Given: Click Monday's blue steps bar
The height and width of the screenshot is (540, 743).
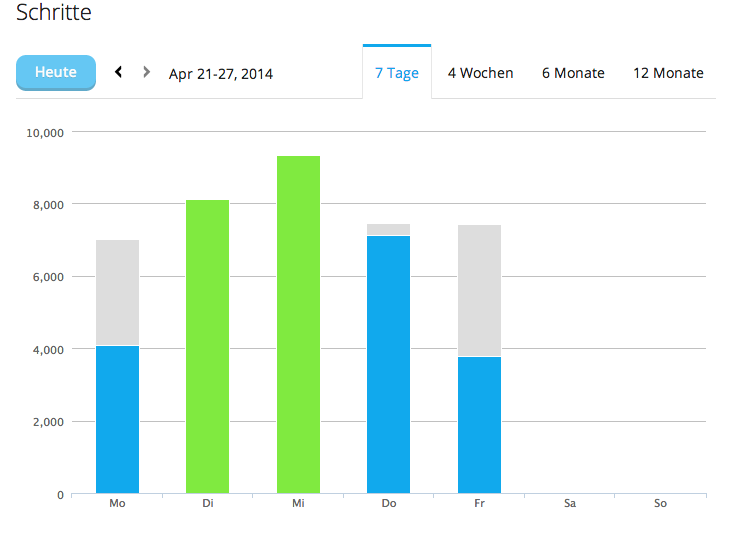Looking at the screenshot, I should point(117,420).
